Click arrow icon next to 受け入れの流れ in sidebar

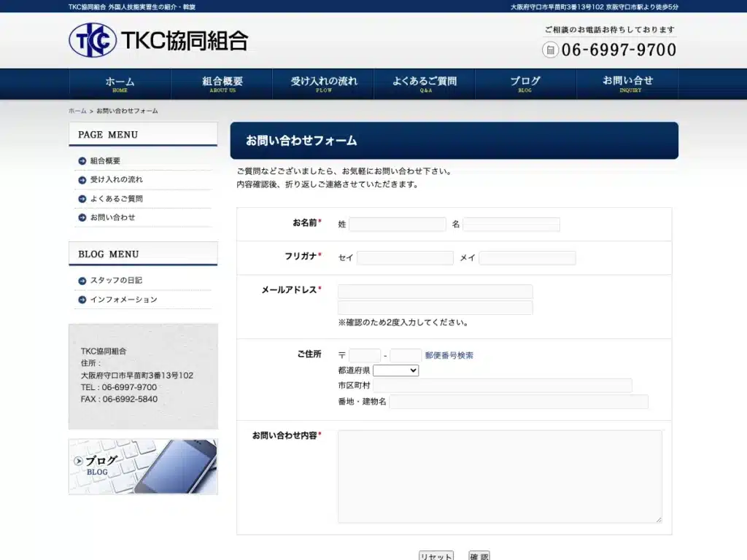(x=82, y=180)
